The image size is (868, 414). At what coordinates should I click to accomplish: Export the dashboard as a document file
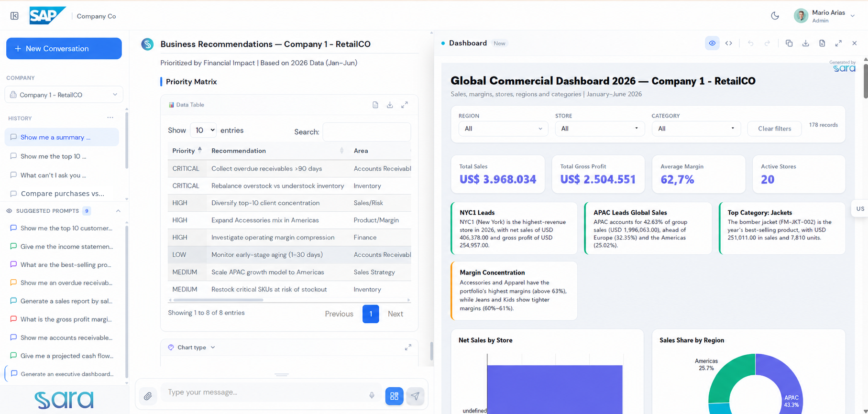pos(822,43)
